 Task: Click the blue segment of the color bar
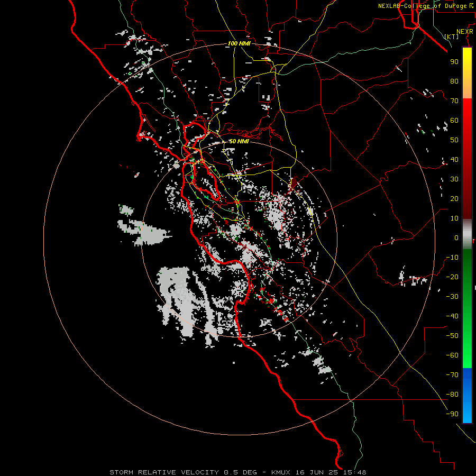tap(467, 396)
